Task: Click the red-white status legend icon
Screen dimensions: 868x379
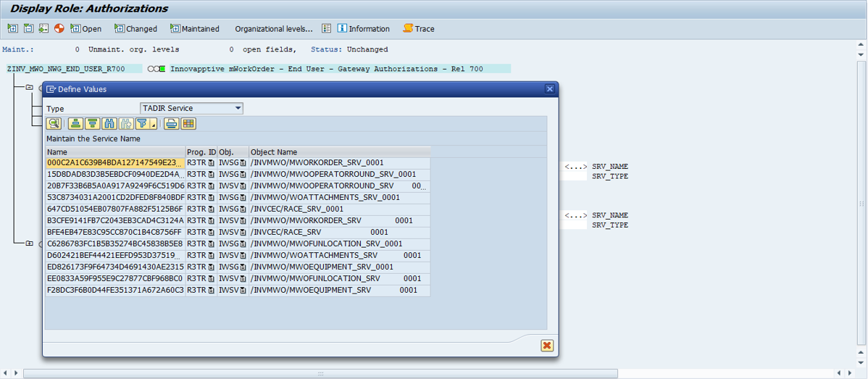Action: coord(59,29)
